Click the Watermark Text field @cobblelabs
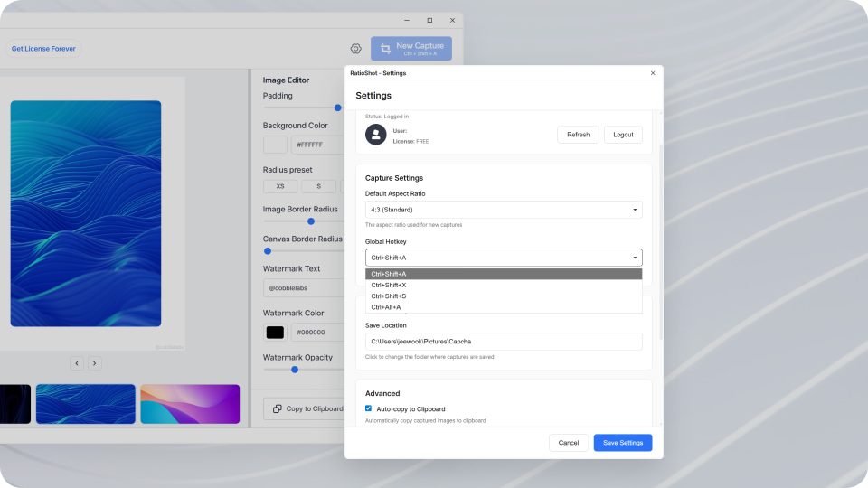868x488 pixels. (x=304, y=287)
